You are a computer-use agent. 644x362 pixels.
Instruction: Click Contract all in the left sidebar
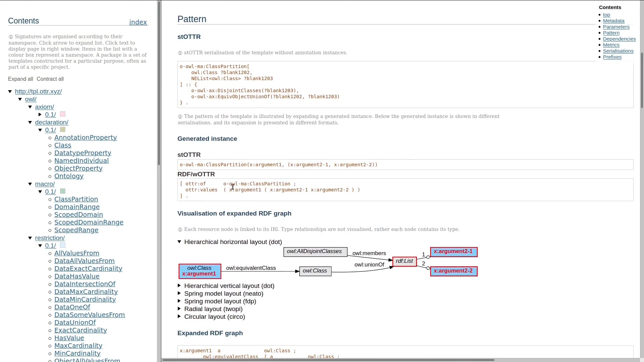[x=50, y=79]
